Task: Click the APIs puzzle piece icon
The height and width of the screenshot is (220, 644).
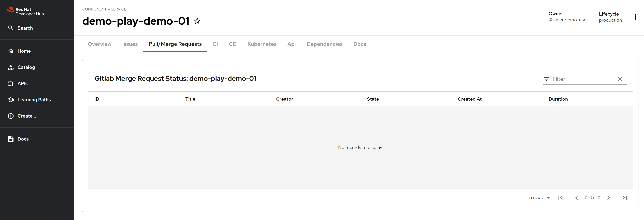Action: [11, 84]
